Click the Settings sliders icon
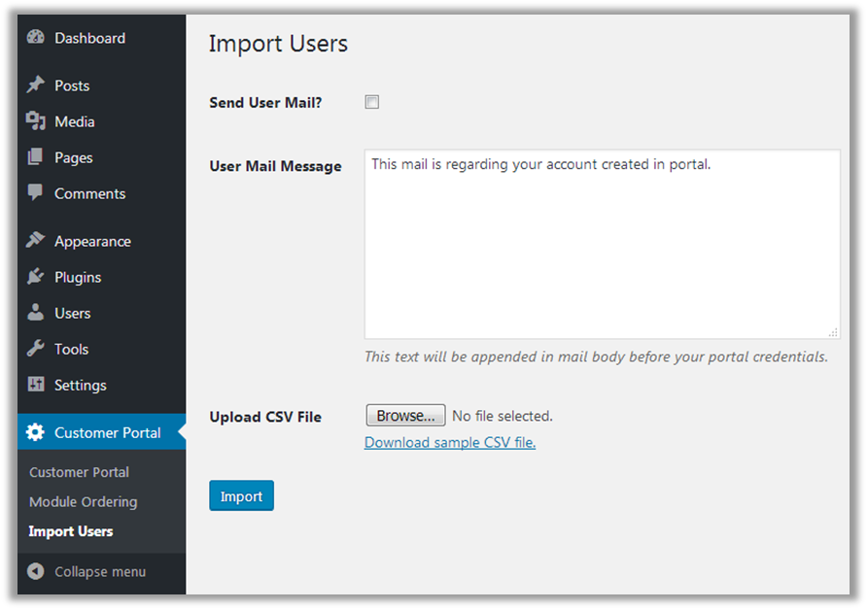The width and height of the screenshot is (868, 610). (36, 385)
